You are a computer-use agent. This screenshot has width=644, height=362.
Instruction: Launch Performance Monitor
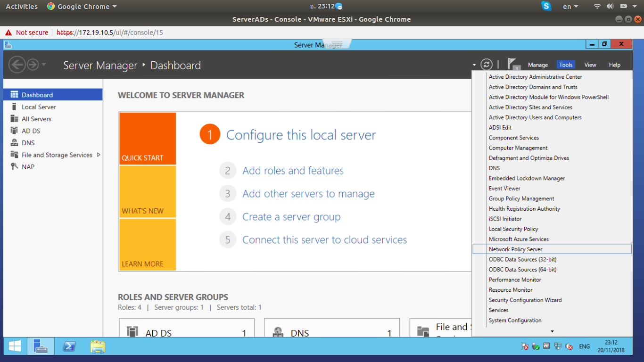552,280
